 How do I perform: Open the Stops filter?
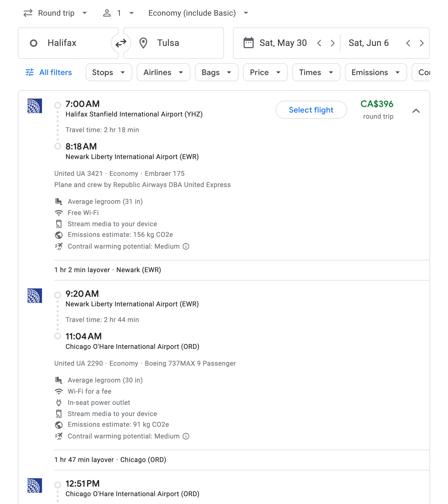(109, 72)
